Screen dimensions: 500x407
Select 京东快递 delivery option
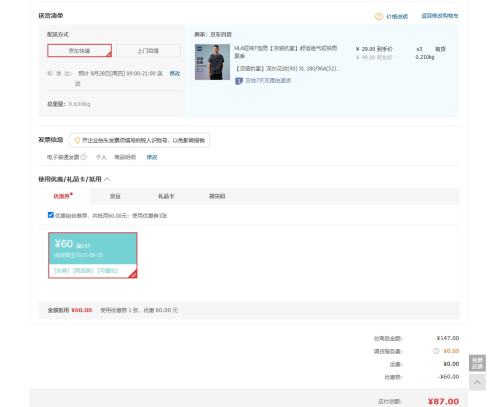point(79,51)
